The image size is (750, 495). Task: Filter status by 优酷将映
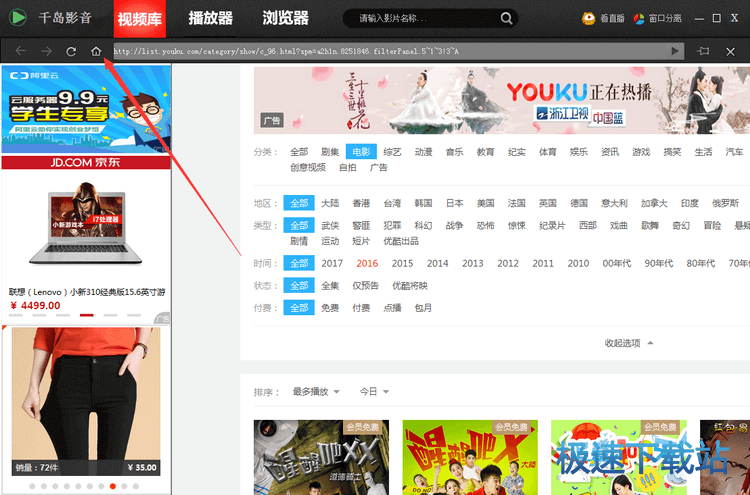(410, 286)
